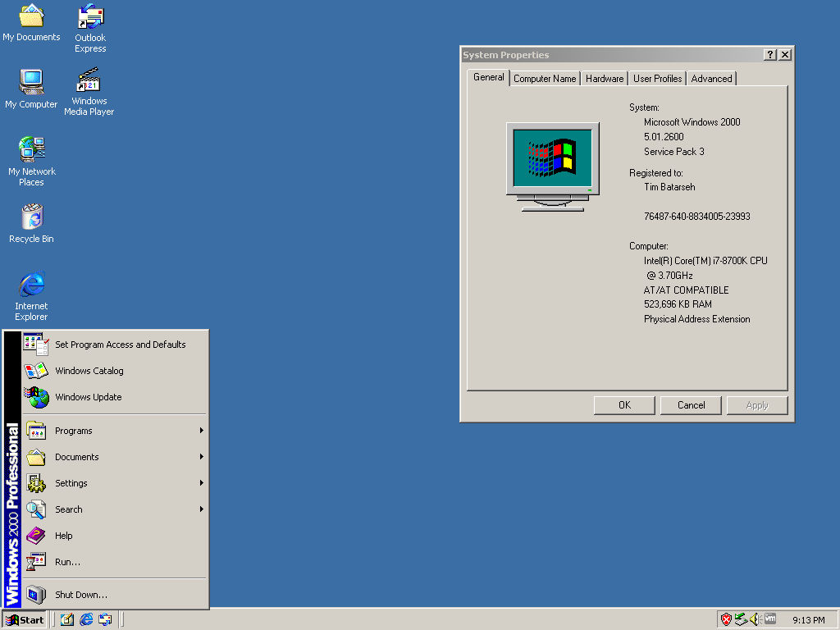Expand the Programs submenu arrow
The image size is (840, 630).
click(x=202, y=430)
